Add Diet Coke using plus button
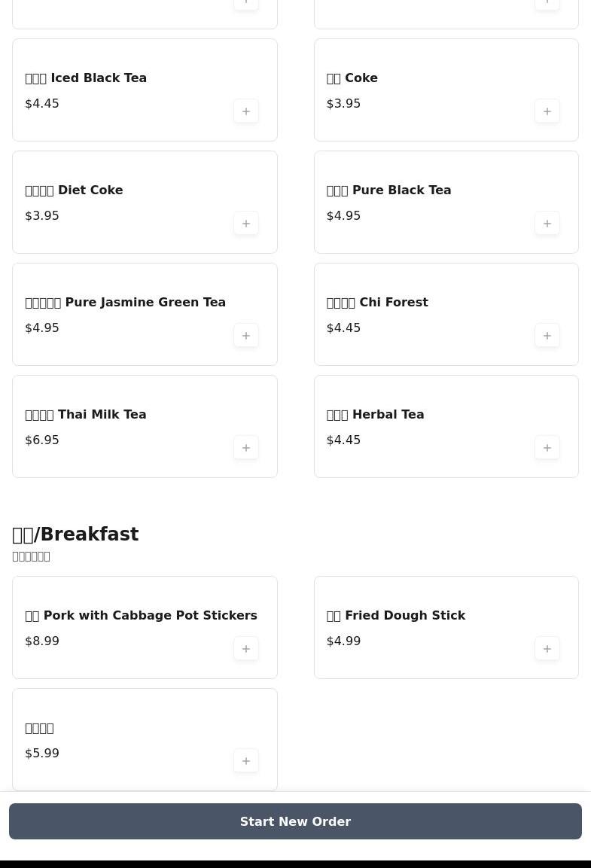The image size is (591, 868). [x=246, y=224]
